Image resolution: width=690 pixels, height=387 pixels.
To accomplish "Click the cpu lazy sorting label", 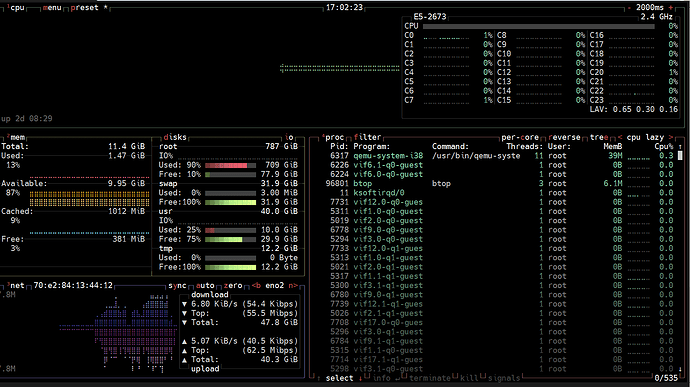I will pos(645,137).
